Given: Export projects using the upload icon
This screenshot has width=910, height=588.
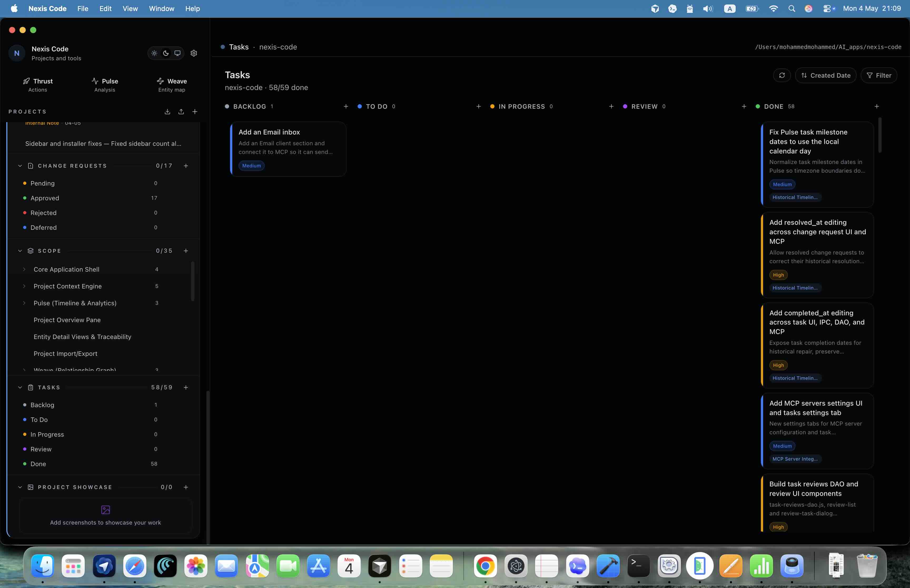Looking at the screenshot, I should click(181, 112).
